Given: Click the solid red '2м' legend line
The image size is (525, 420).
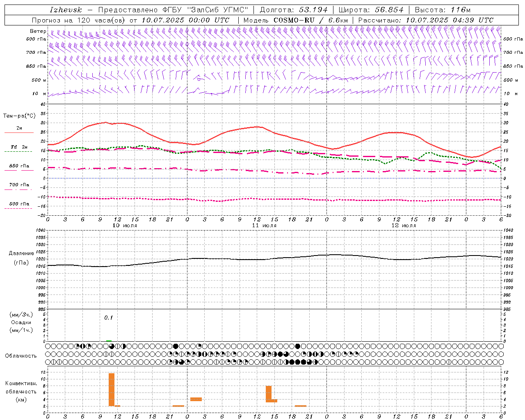Looking at the screenshot, I should [19, 133].
